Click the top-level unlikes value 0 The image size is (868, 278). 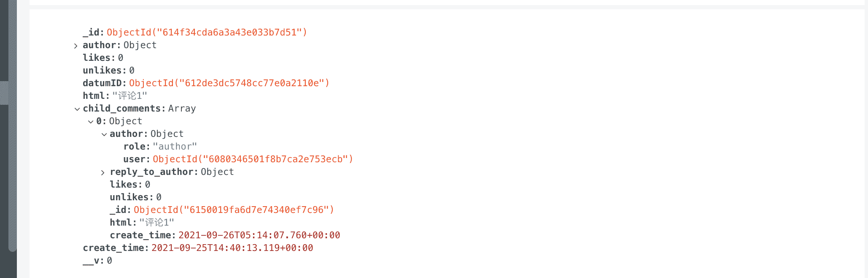132,71
